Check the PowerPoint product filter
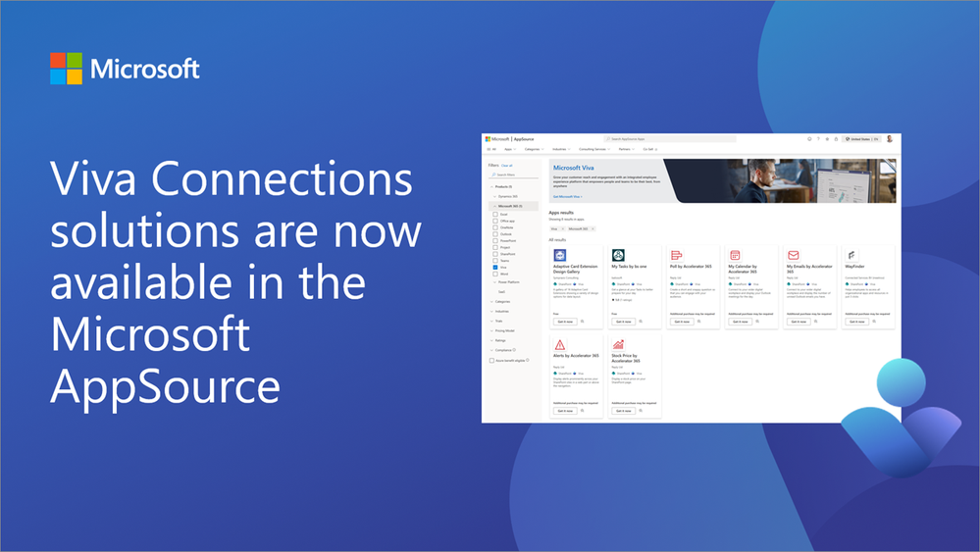This screenshot has height=552, width=980. tap(495, 241)
